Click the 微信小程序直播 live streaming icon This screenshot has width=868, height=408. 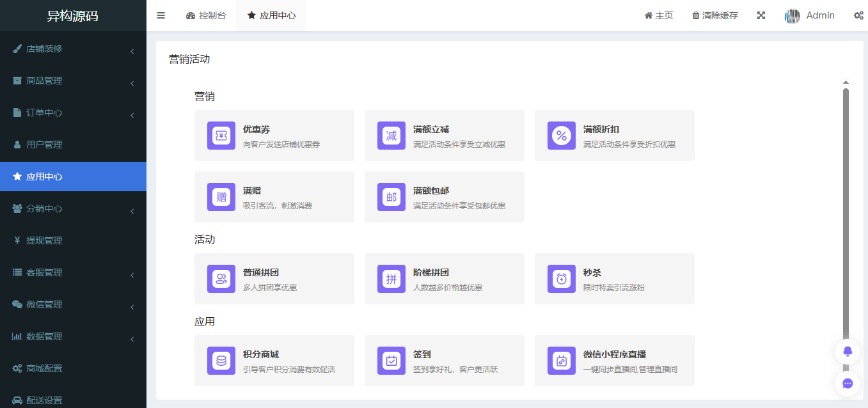[x=561, y=361]
